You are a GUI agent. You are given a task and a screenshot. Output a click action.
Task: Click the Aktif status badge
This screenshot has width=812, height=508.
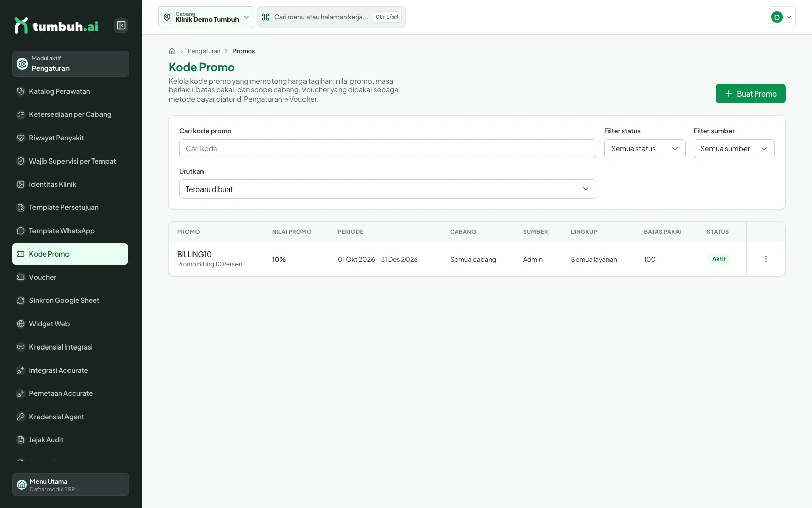click(719, 259)
